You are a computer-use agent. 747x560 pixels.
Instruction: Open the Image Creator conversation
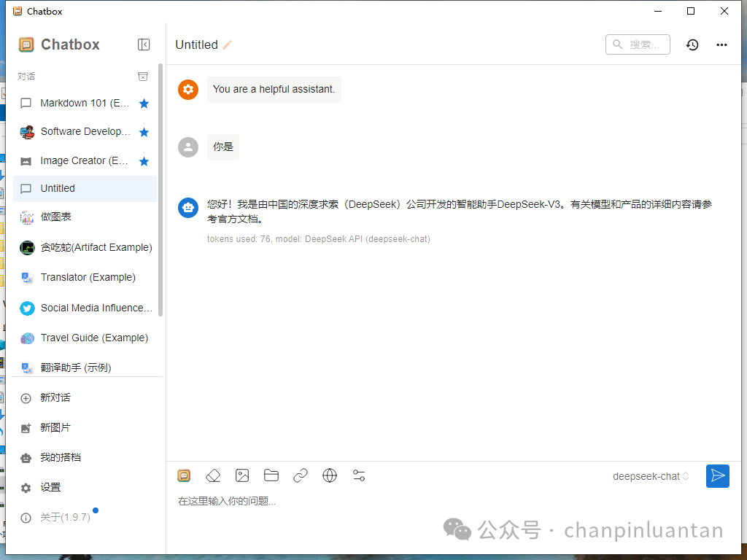[x=85, y=161]
